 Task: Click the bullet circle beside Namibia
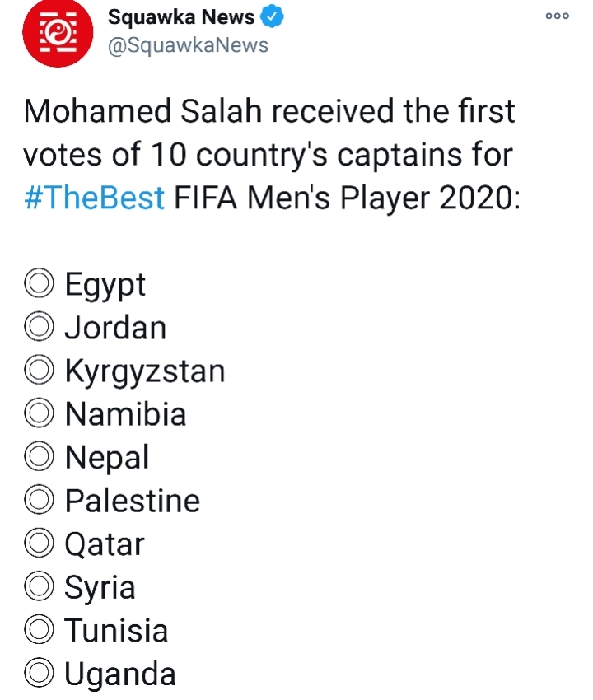(39, 414)
